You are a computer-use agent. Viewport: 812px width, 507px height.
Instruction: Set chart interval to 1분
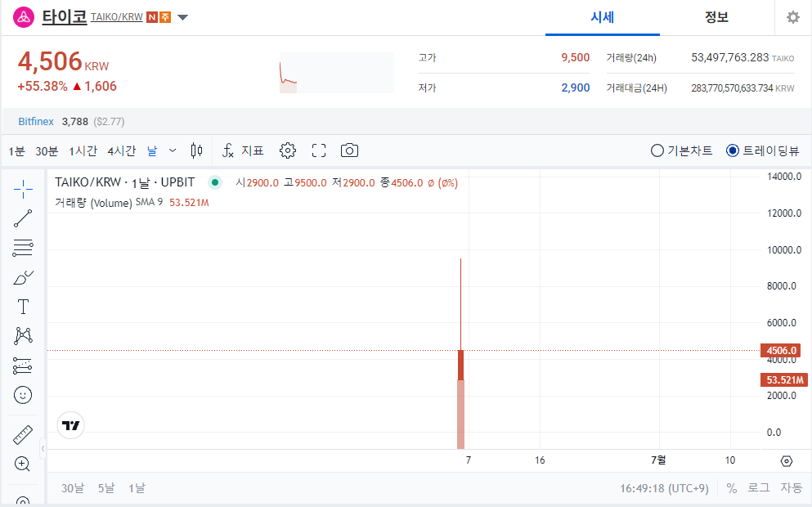click(16, 151)
